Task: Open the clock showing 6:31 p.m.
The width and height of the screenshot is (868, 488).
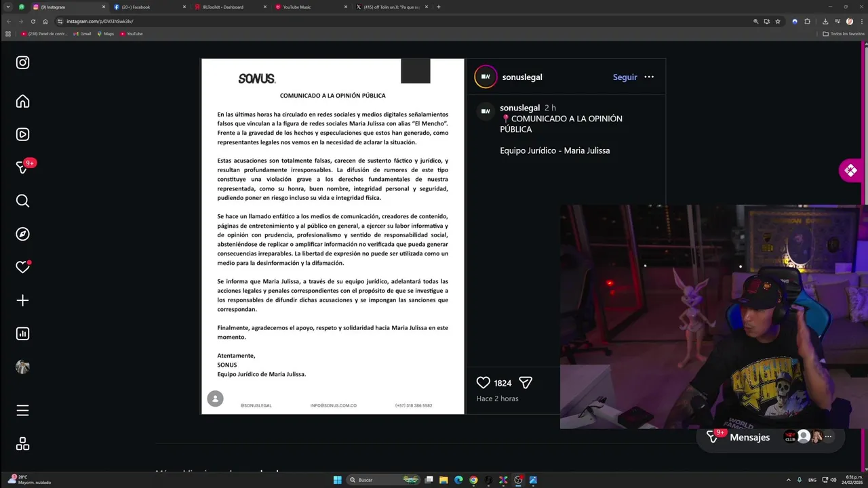Action: click(851, 480)
